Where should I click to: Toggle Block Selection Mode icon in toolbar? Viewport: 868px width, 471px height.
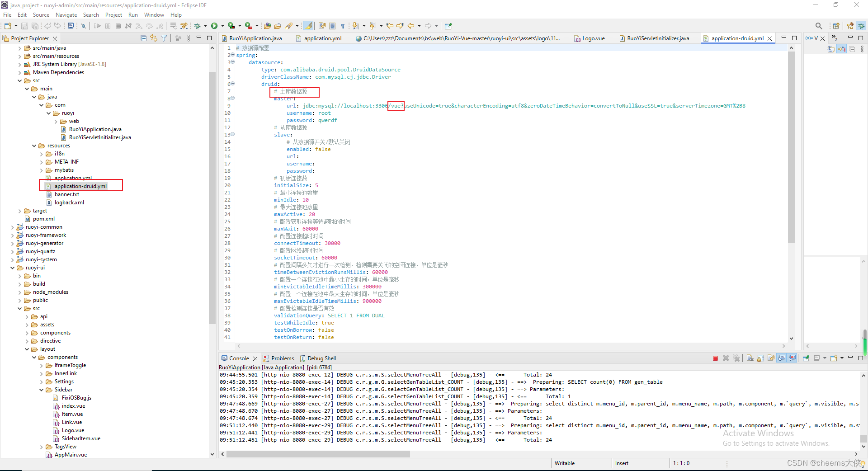point(332,26)
